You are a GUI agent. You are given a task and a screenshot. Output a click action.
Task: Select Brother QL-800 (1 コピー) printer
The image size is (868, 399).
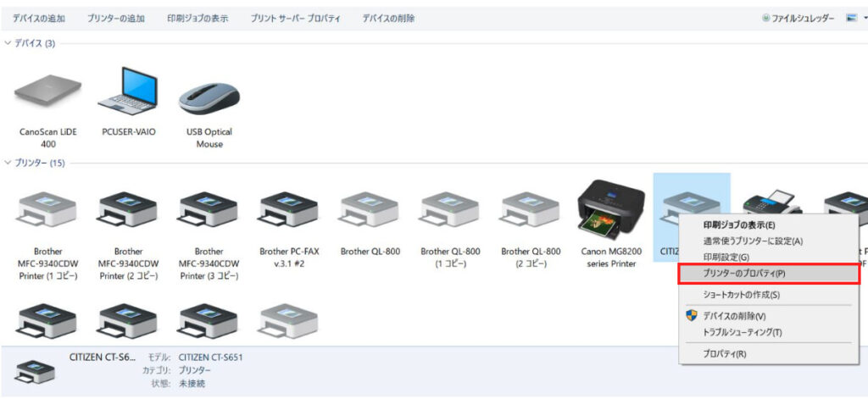[x=450, y=209]
